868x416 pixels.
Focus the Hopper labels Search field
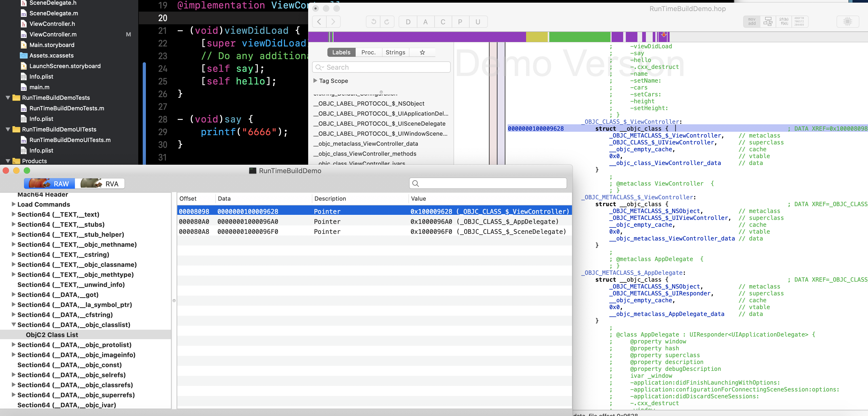[381, 67]
